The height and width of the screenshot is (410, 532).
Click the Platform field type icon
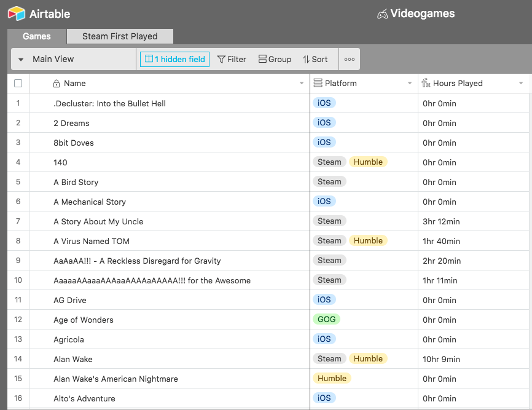click(318, 84)
